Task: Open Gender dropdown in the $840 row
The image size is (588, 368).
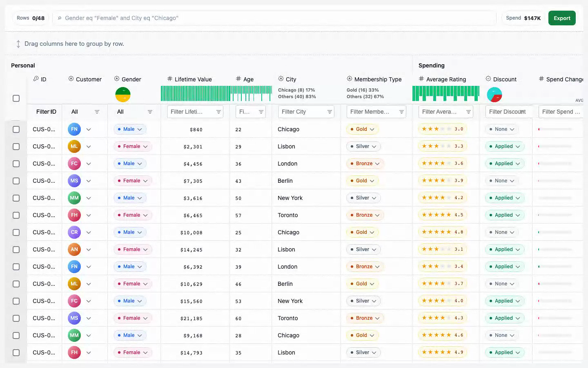Action: pos(130,129)
